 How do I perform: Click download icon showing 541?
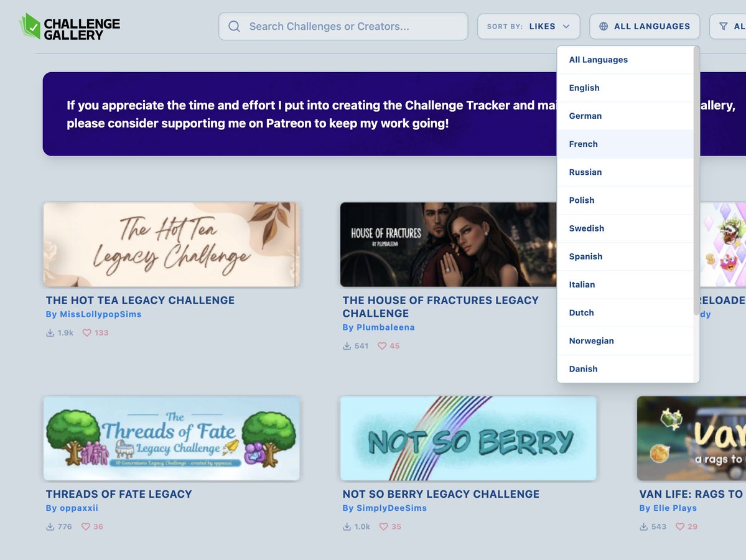347,346
